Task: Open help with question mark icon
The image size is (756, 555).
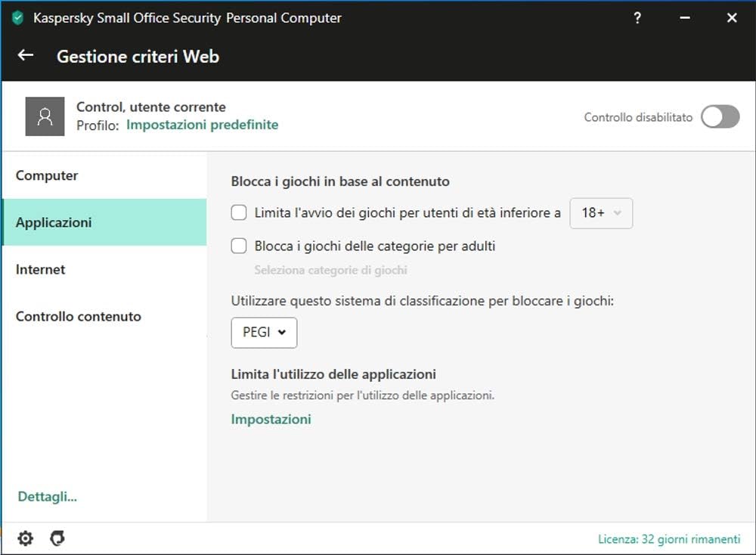Action: 637,18
